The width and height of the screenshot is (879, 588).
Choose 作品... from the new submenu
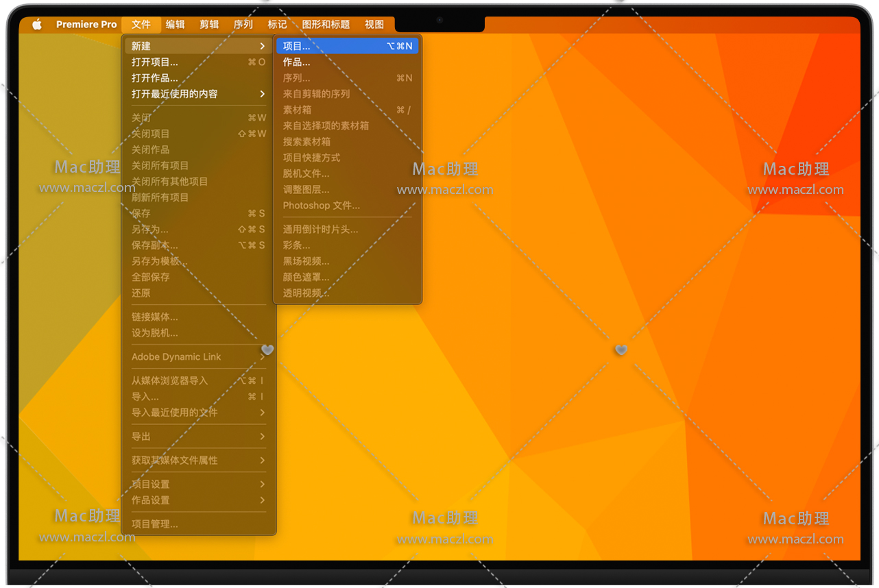click(297, 62)
